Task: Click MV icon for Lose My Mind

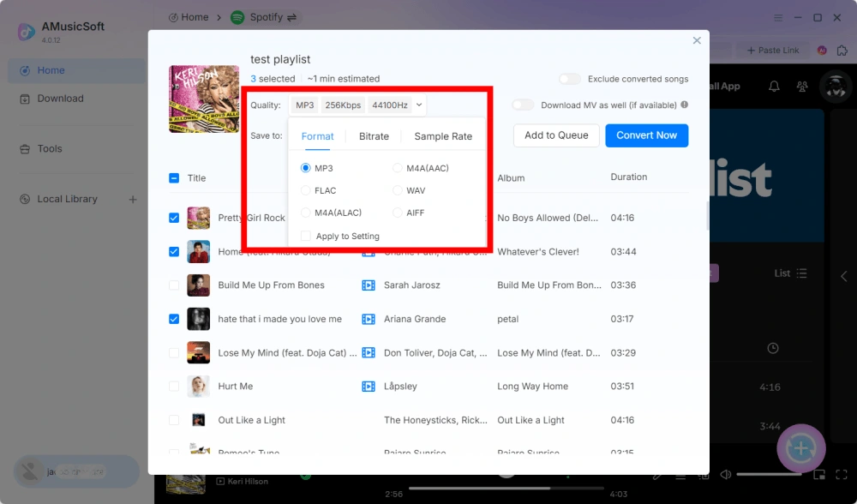Action: [x=369, y=352]
